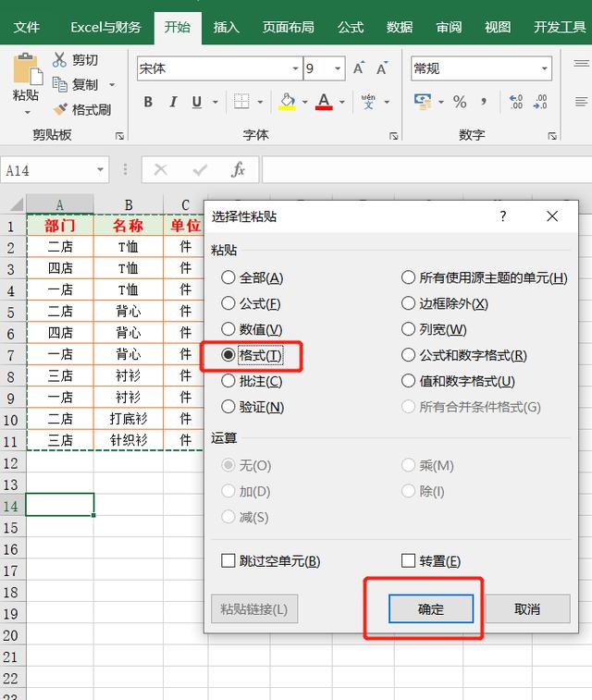Expand the font color dropdown arrow
Image resolution: width=592 pixels, height=700 pixels.
341,103
